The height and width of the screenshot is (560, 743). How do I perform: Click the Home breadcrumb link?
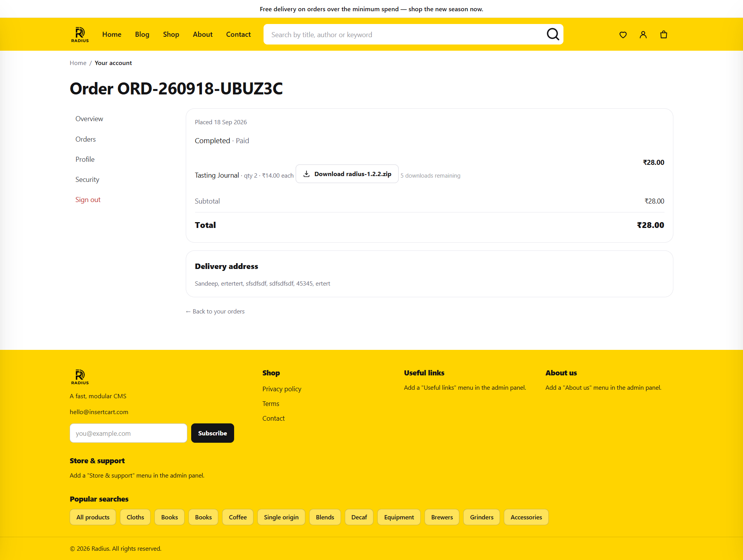pos(78,63)
